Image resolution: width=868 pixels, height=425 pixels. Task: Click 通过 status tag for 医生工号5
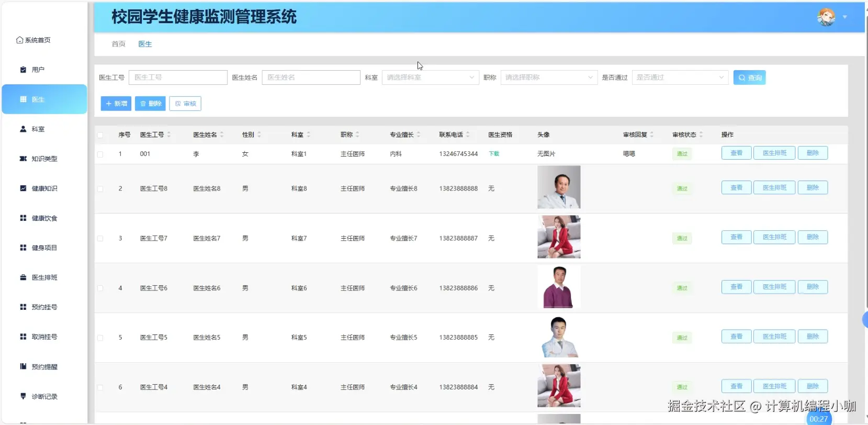682,338
